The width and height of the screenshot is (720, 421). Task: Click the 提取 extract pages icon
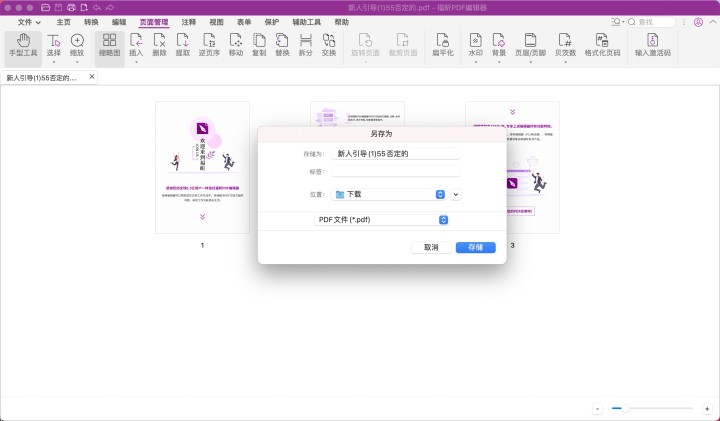[184, 45]
